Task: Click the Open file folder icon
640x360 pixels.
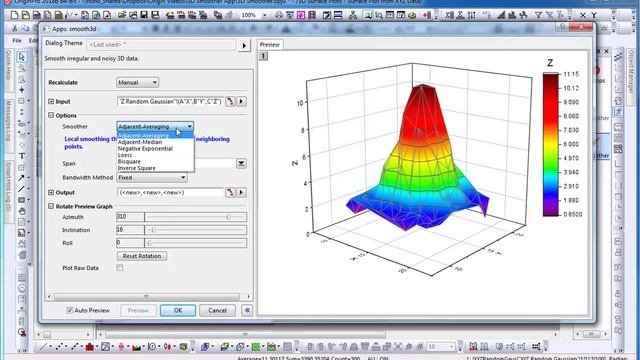Action: coord(122,16)
